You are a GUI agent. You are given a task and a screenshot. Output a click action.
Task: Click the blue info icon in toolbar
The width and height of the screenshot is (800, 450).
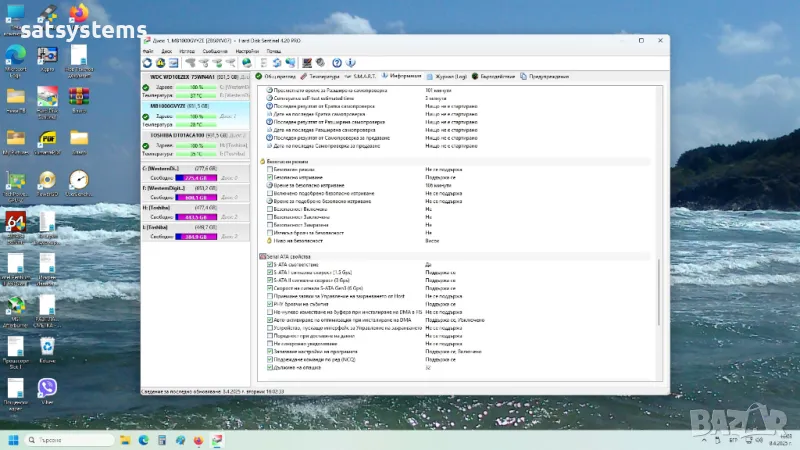point(351,62)
